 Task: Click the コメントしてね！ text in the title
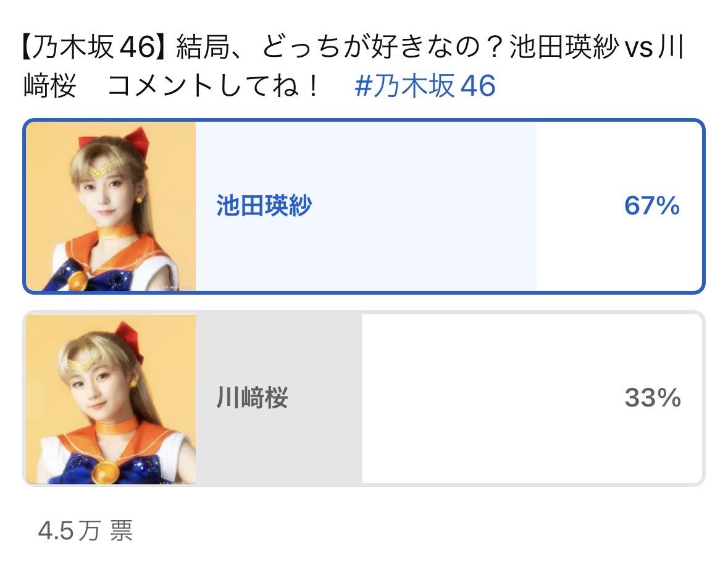[214, 86]
